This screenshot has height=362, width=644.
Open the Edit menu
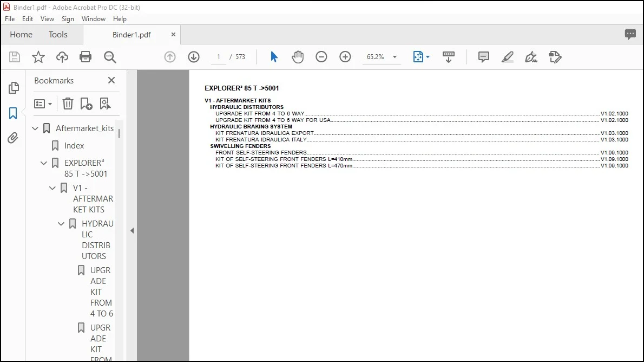tap(28, 19)
